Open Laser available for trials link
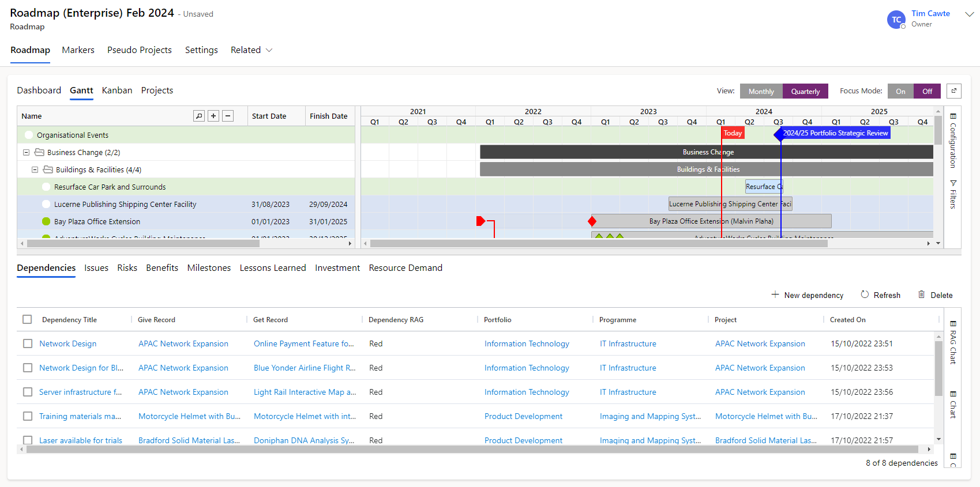This screenshot has width=980, height=487. (81, 440)
